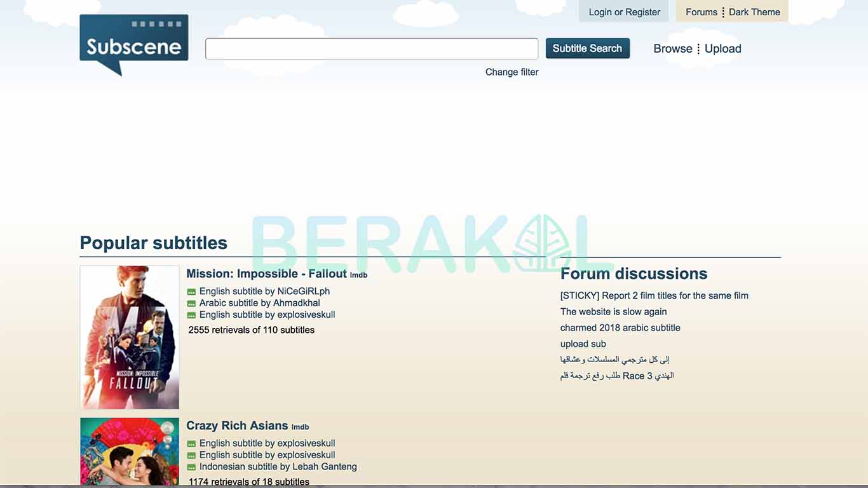Open the Race 3 Arabic forum thread

tap(617, 376)
